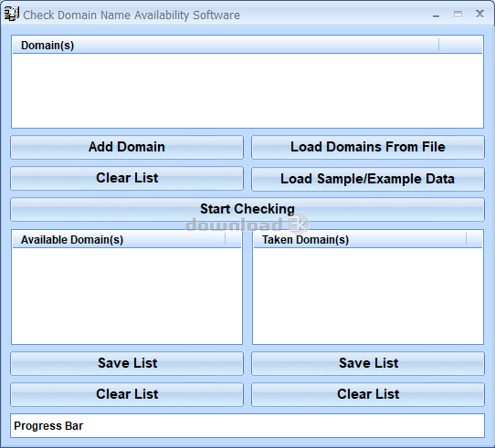Clear the main domains list

(x=127, y=178)
